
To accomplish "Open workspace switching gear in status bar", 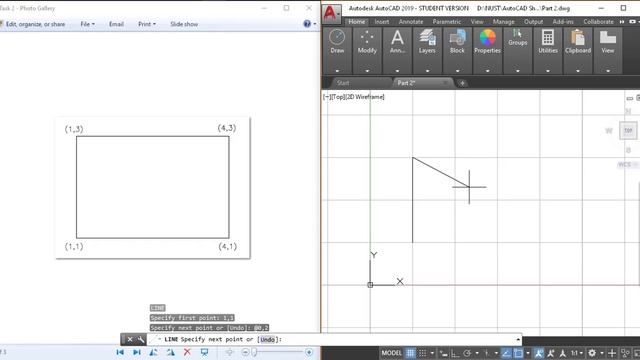I will (x=592, y=353).
